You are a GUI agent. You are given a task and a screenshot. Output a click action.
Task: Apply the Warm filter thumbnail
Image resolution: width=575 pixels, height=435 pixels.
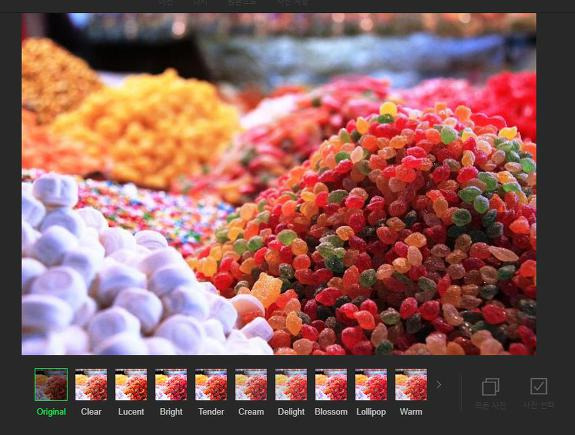(x=411, y=384)
